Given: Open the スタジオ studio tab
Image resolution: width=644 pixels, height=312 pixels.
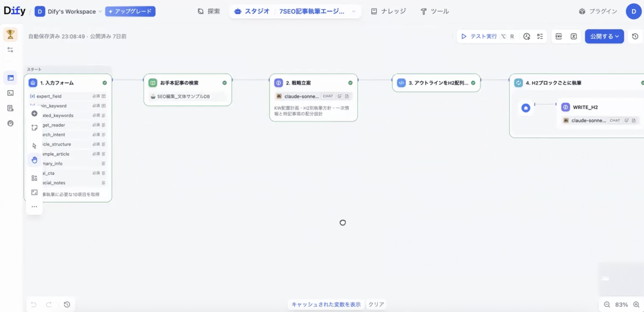Looking at the screenshot, I should [252, 12].
